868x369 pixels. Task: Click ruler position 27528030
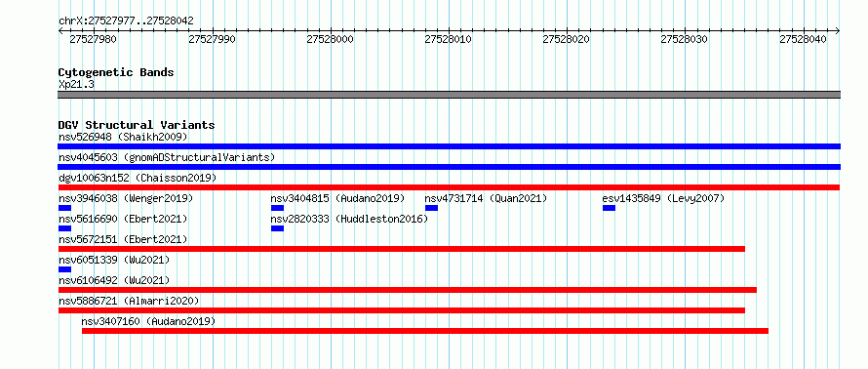coord(685,39)
